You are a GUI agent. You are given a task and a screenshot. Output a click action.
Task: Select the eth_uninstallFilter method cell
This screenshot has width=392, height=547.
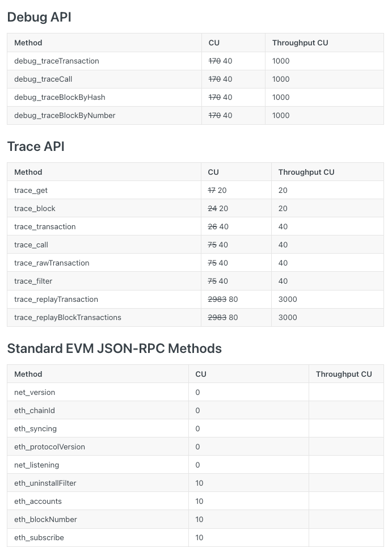pyautogui.click(x=45, y=483)
